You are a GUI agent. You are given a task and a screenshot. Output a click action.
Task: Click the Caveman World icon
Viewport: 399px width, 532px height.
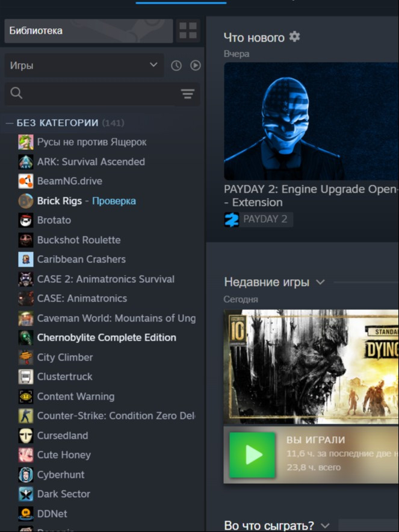click(26, 318)
